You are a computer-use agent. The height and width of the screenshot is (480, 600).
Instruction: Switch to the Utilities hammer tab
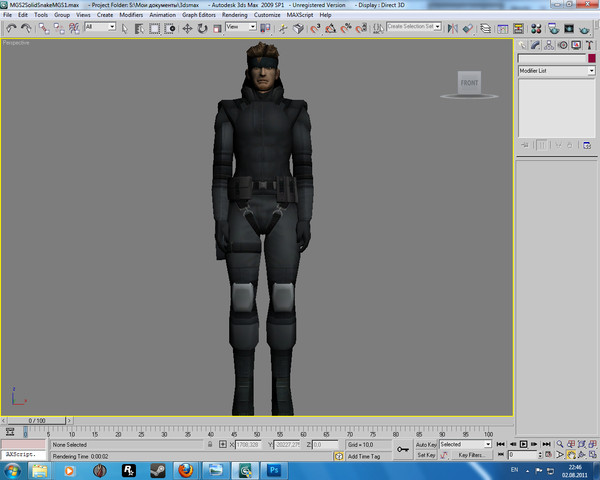(x=589, y=45)
